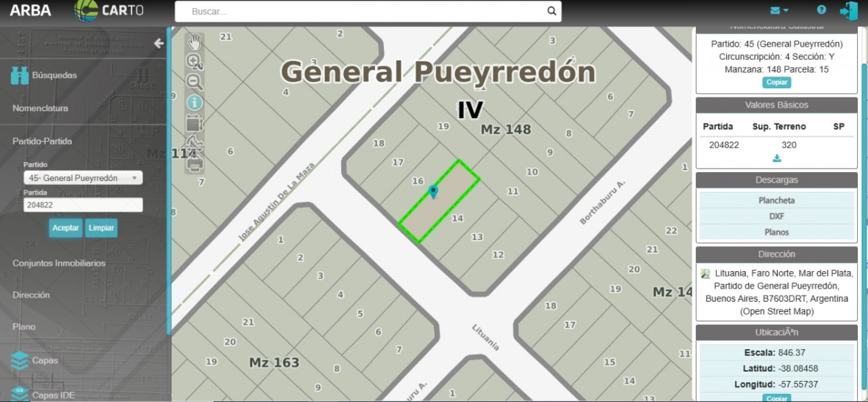Click the login door icon

849,11
